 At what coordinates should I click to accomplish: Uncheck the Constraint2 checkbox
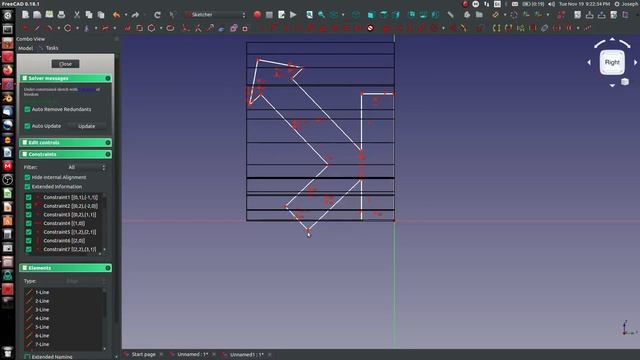click(x=29, y=206)
